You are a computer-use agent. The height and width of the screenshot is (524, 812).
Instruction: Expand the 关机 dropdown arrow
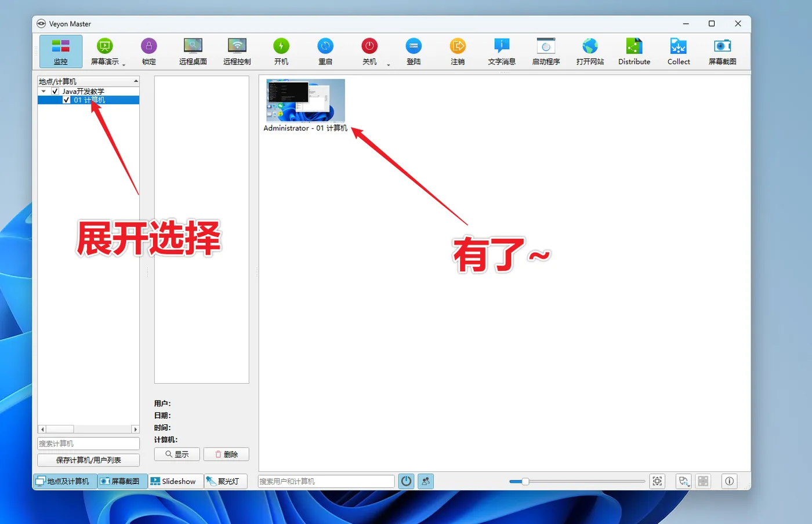[389, 64]
